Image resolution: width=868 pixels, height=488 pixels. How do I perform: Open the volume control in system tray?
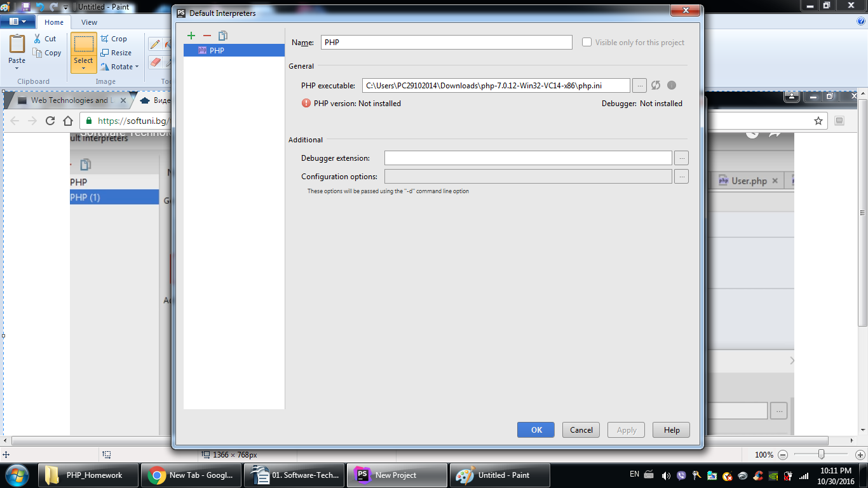click(x=666, y=475)
